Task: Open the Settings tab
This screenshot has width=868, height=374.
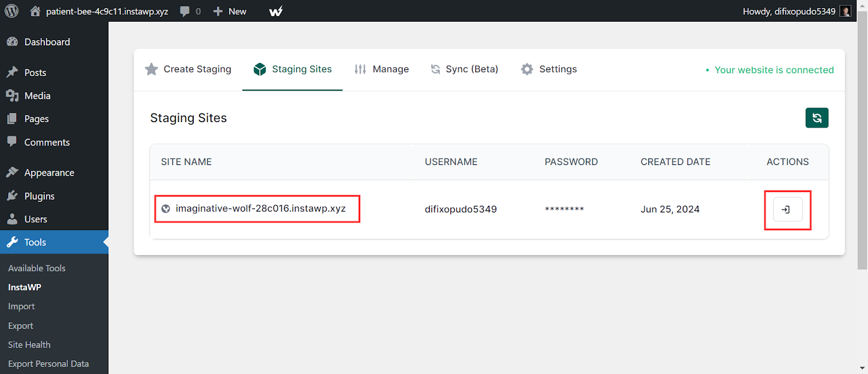Action: point(549,69)
